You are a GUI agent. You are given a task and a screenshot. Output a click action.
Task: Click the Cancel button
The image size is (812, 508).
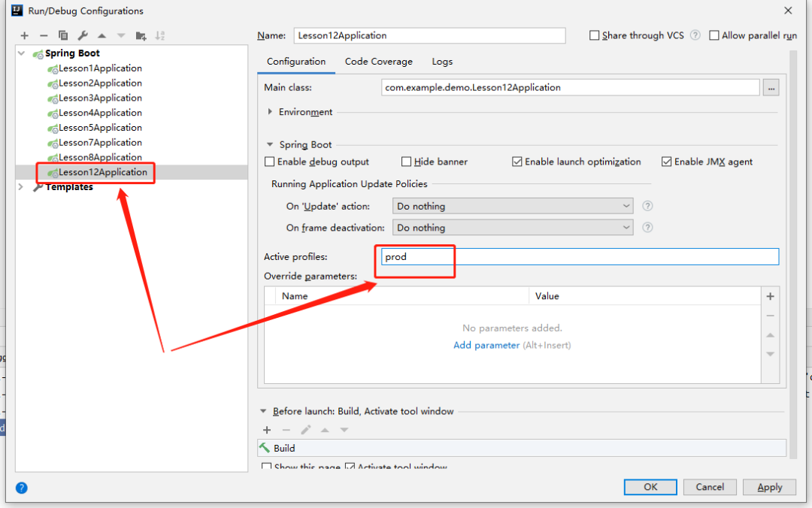click(710, 487)
